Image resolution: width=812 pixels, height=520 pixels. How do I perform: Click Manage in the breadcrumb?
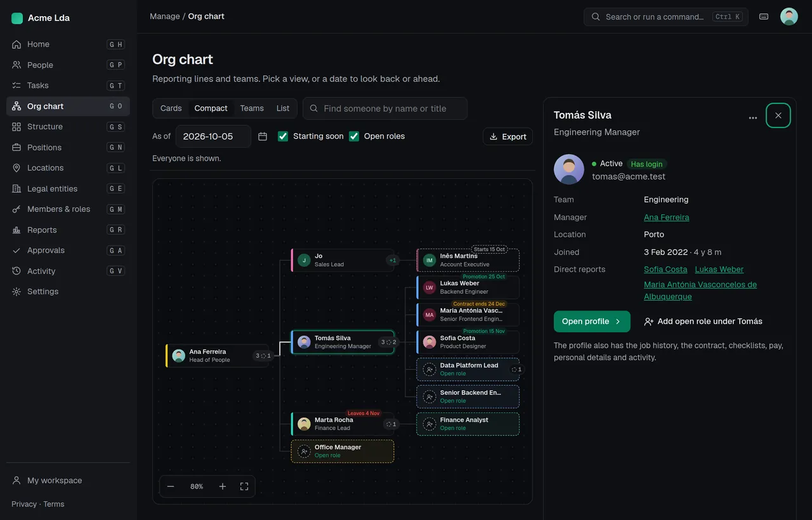[x=165, y=16]
